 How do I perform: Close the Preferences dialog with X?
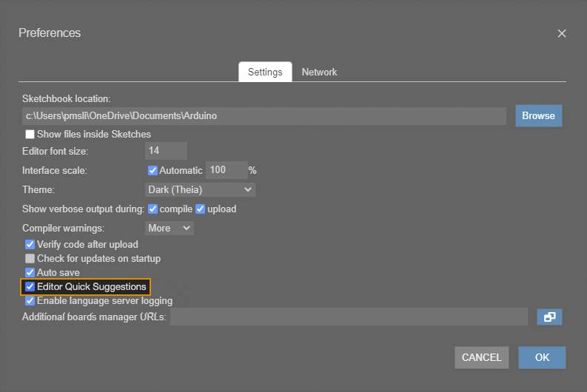click(x=562, y=33)
